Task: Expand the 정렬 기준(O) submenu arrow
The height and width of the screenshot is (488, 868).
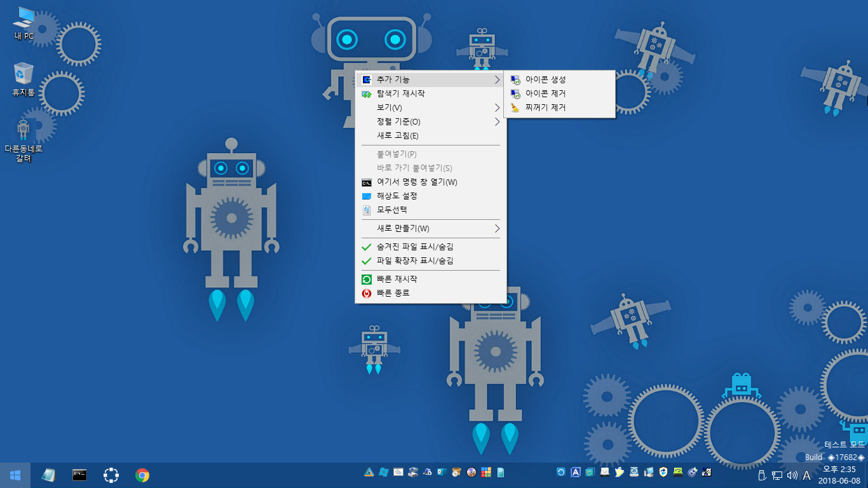Action: (497, 121)
